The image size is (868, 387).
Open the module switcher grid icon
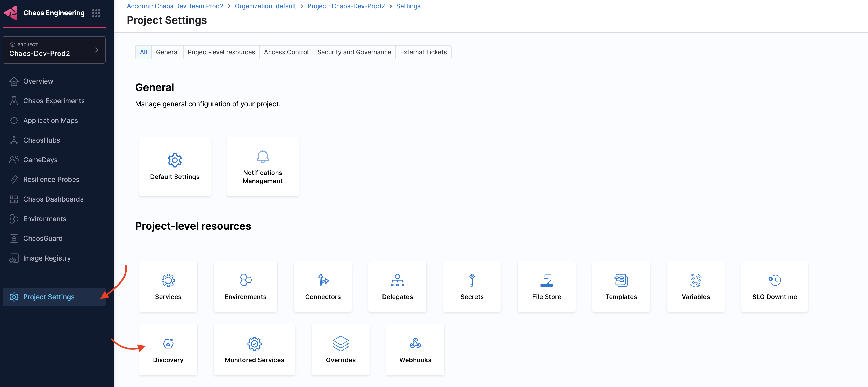click(96, 13)
